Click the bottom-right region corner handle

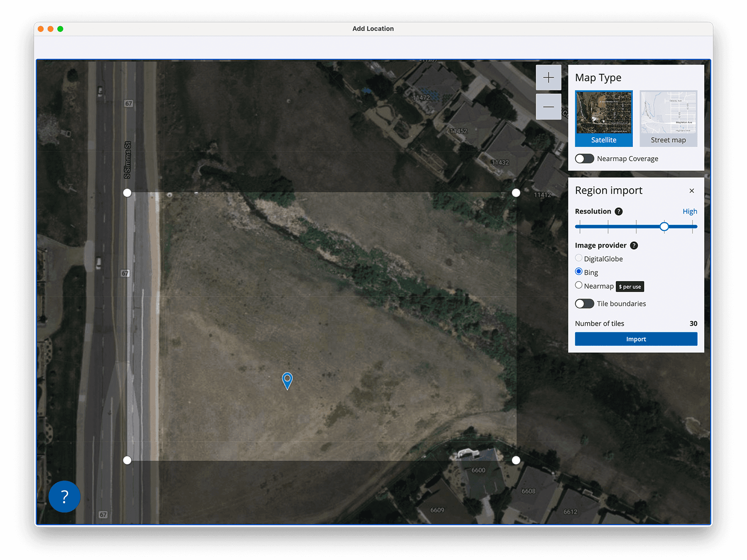516,460
